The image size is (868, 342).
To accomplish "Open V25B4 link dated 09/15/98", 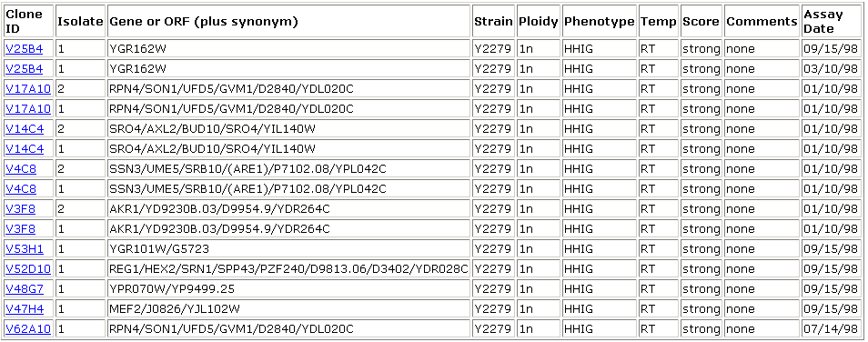I will [25, 49].
